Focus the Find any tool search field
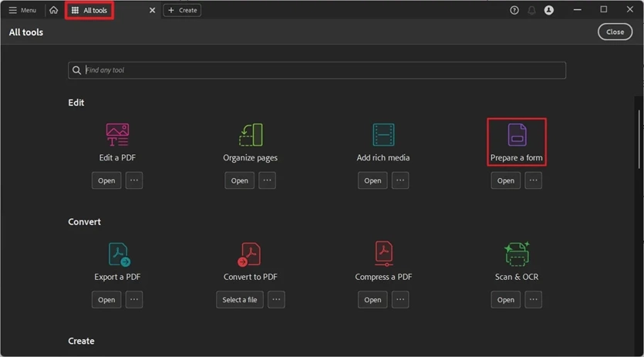 tap(317, 70)
